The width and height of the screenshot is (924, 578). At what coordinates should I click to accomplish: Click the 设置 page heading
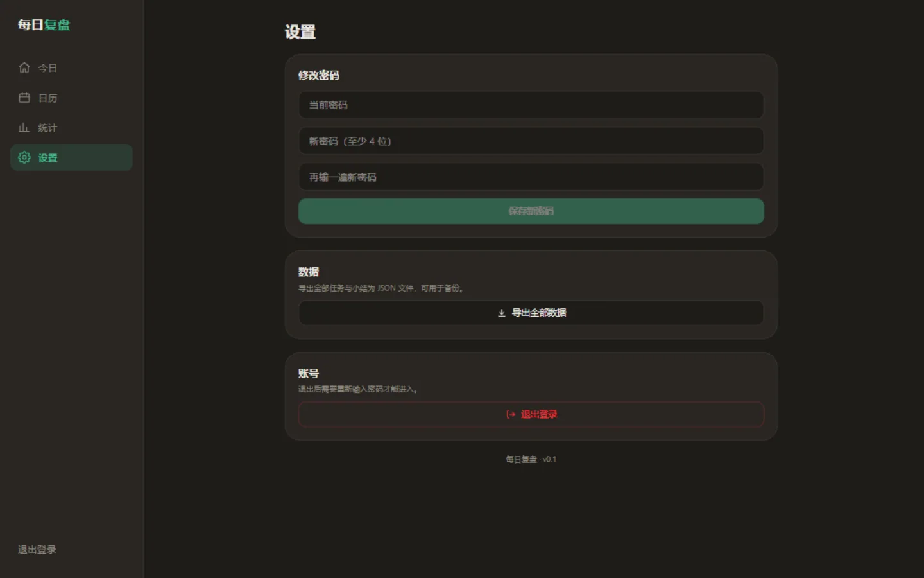click(x=300, y=32)
